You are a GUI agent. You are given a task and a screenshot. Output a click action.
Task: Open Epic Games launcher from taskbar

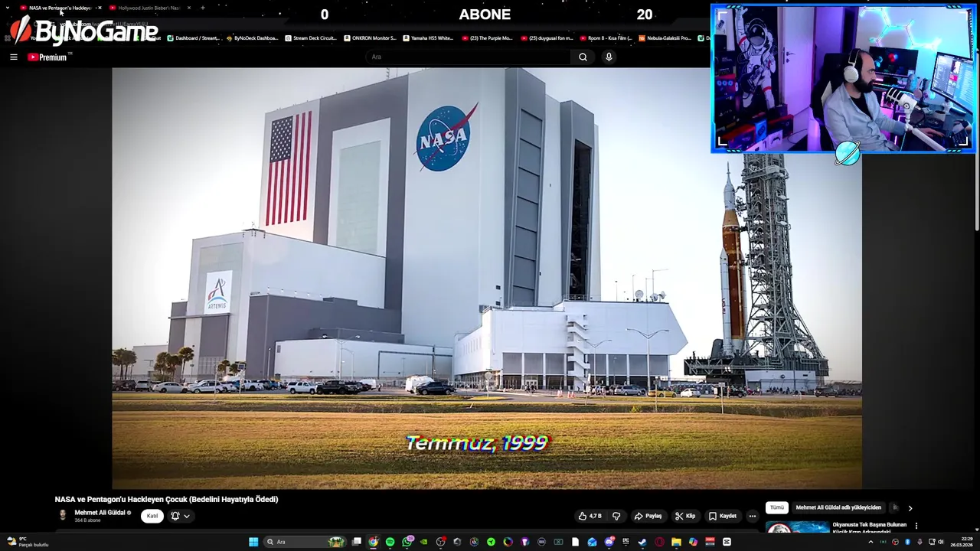626,542
